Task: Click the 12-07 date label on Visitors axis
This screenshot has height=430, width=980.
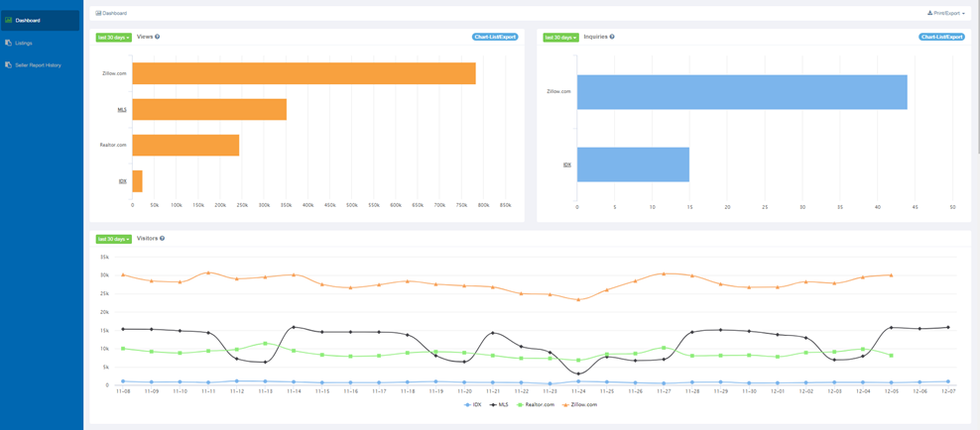Action: pyautogui.click(x=948, y=391)
